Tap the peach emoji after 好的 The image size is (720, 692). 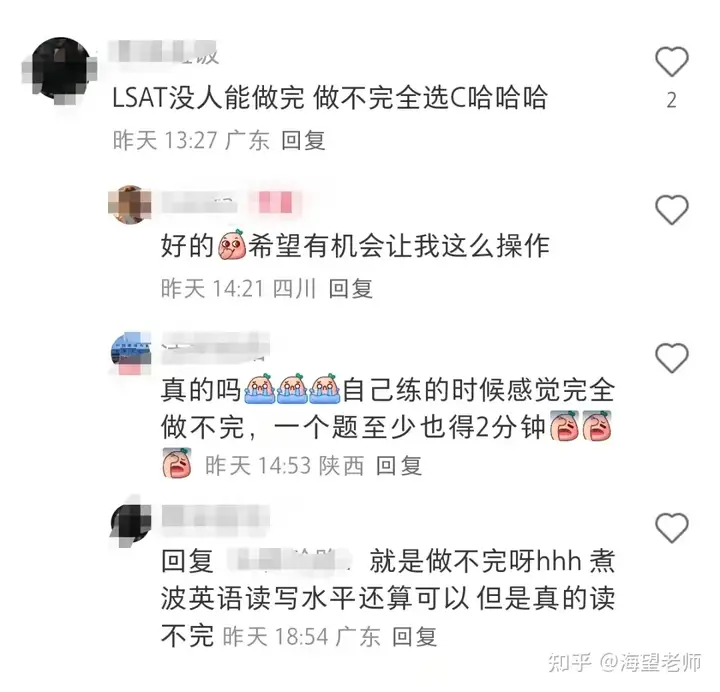(232, 245)
